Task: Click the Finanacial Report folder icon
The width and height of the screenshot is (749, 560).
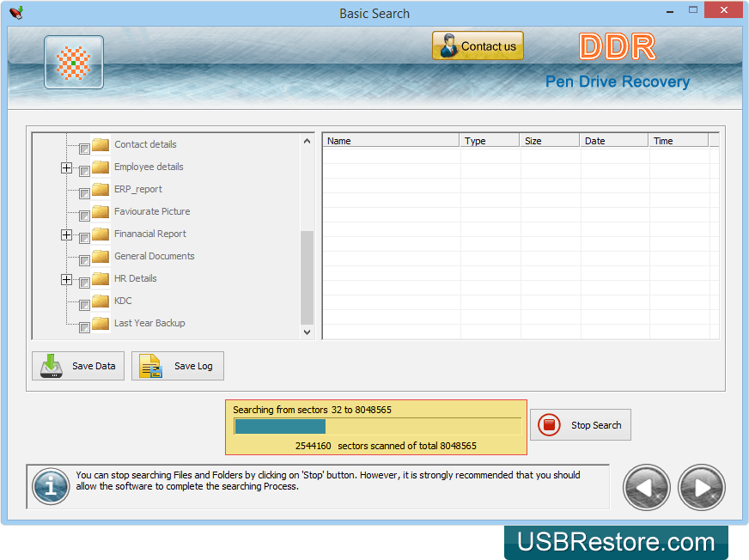Action: click(x=100, y=234)
